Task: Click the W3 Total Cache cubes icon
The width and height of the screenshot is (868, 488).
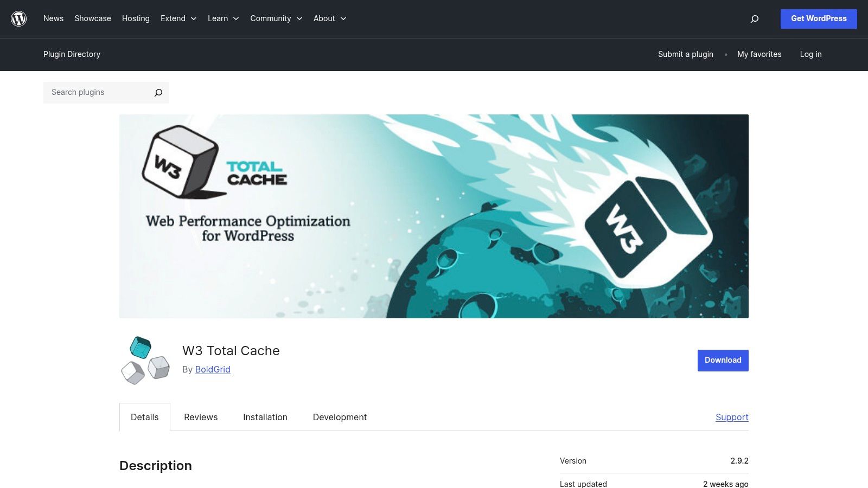Action: (x=145, y=361)
